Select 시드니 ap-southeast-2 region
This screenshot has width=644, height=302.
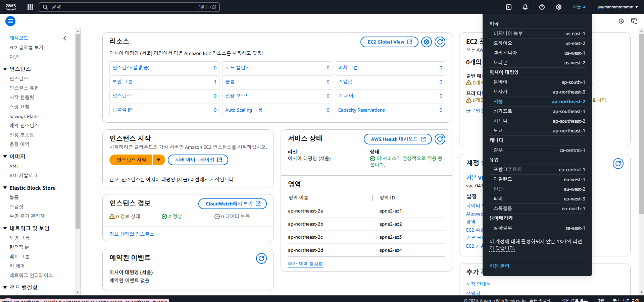(537, 121)
